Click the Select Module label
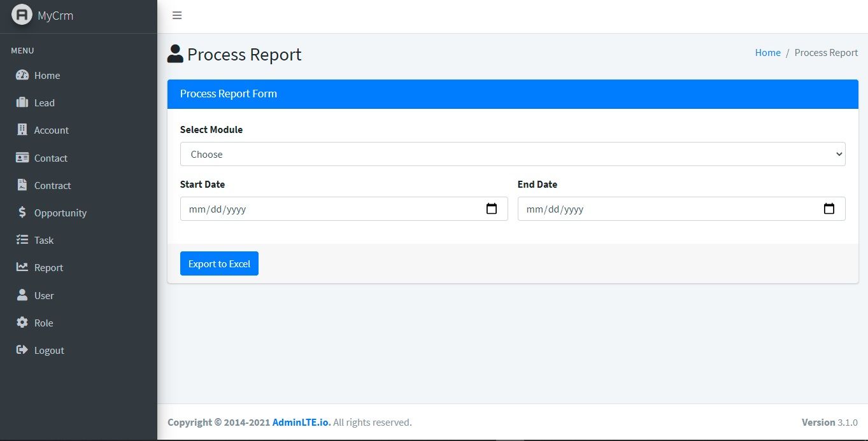This screenshot has height=441, width=868. point(211,129)
